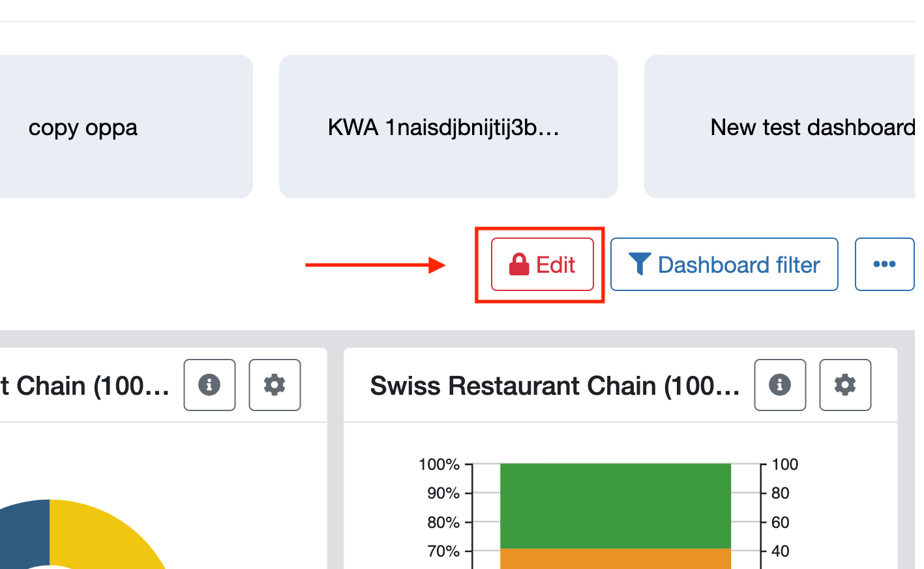The width and height of the screenshot is (924, 569).
Task: Click the green segment of the stacked bar
Action: (x=616, y=506)
